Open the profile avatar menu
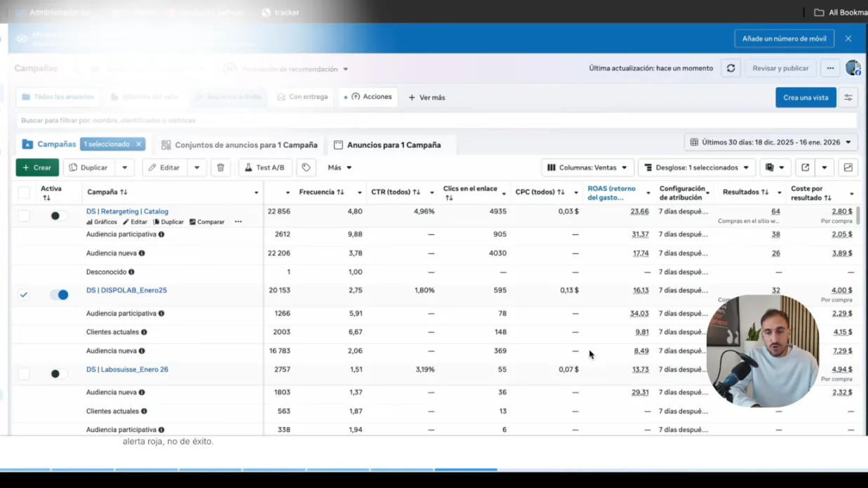 click(853, 68)
